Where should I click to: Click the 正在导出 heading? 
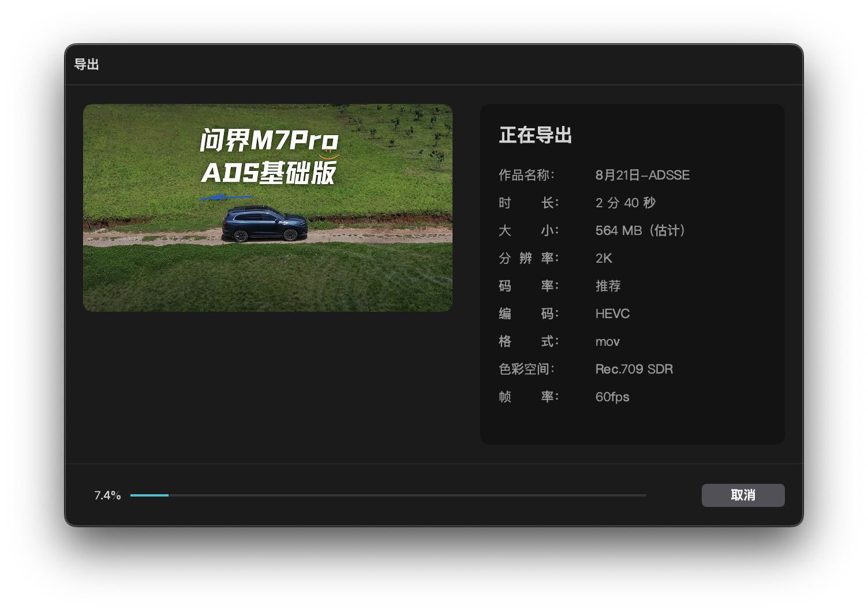click(x=536, y=135)
